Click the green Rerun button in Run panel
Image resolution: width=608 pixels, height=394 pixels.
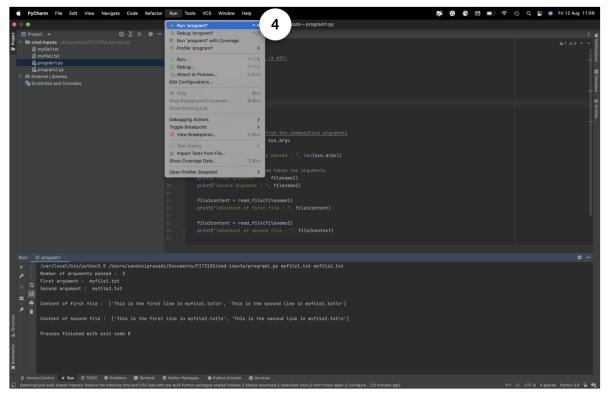coord(21,267)
